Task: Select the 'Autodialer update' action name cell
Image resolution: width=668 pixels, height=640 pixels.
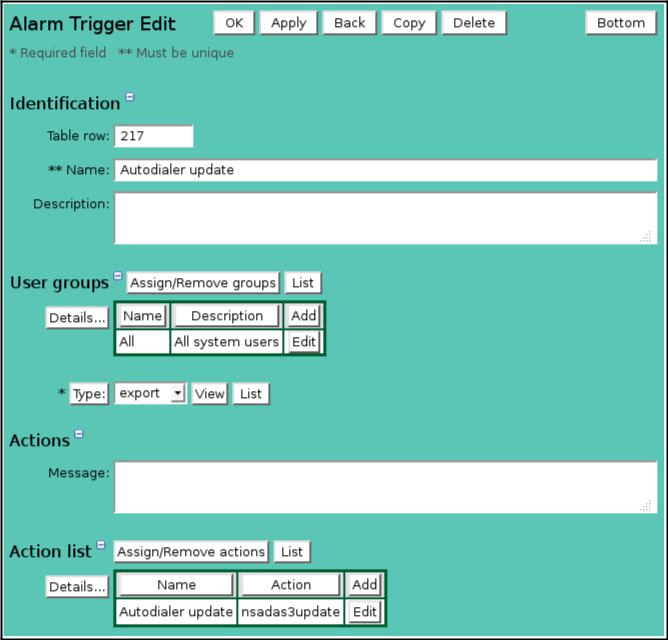Action: tap(176, 612)
